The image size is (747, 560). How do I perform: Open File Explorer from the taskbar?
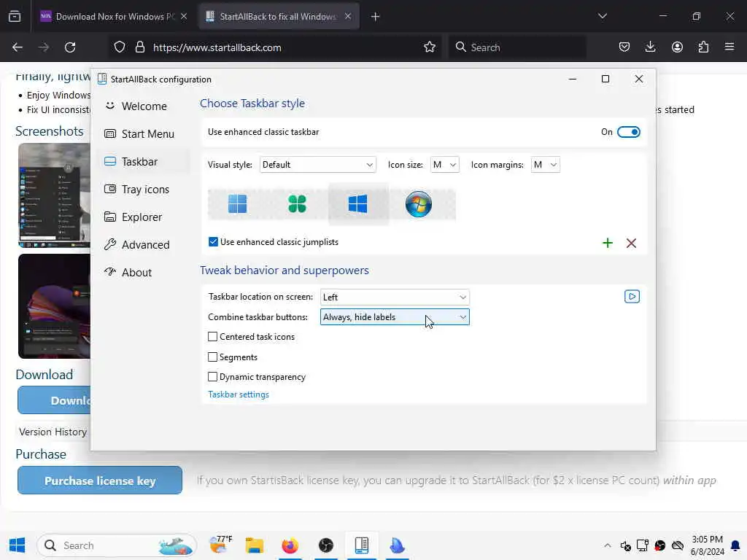coord(255,545)
